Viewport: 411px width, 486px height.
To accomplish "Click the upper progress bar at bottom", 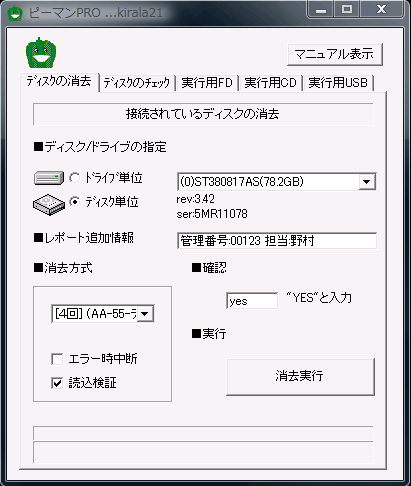I will tap(203, 433).
